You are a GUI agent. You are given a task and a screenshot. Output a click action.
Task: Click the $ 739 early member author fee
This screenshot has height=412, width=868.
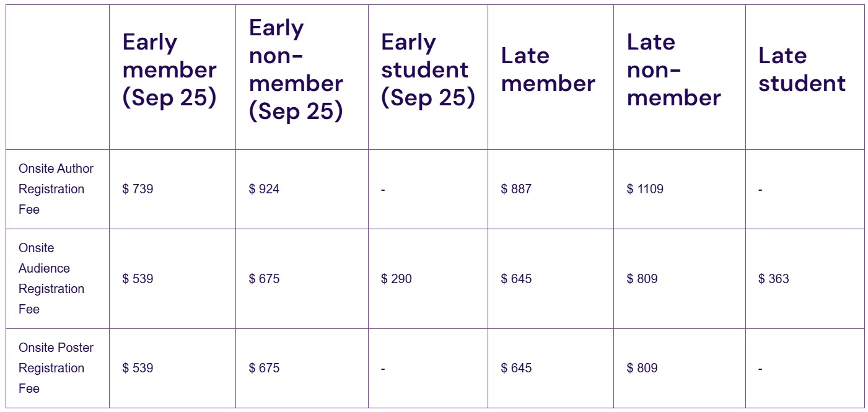pyautogui.click(x=138, y=189)
